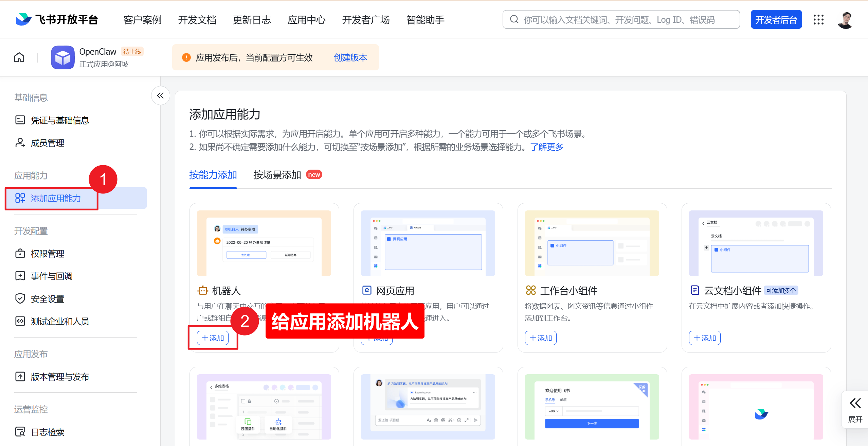Open 成员管理 from the left menu

(x=47, y=143)
